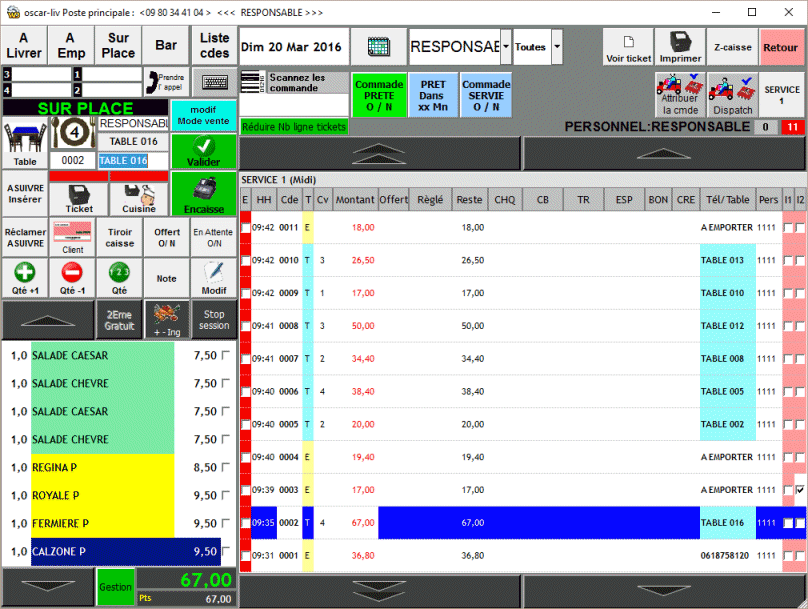808x609 pixels.
Task: Toggle I2 checkbox for order 0003
Action: [x=800, y=490]
